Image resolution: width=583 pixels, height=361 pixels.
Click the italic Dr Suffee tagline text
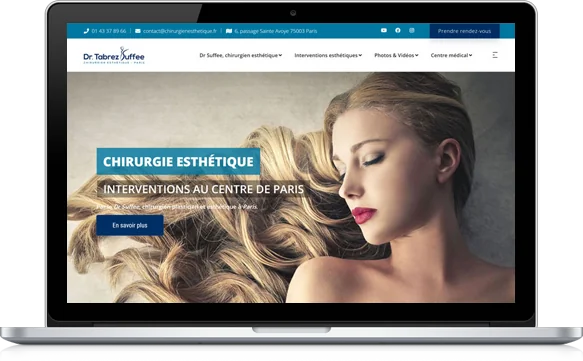coord(177,206)
